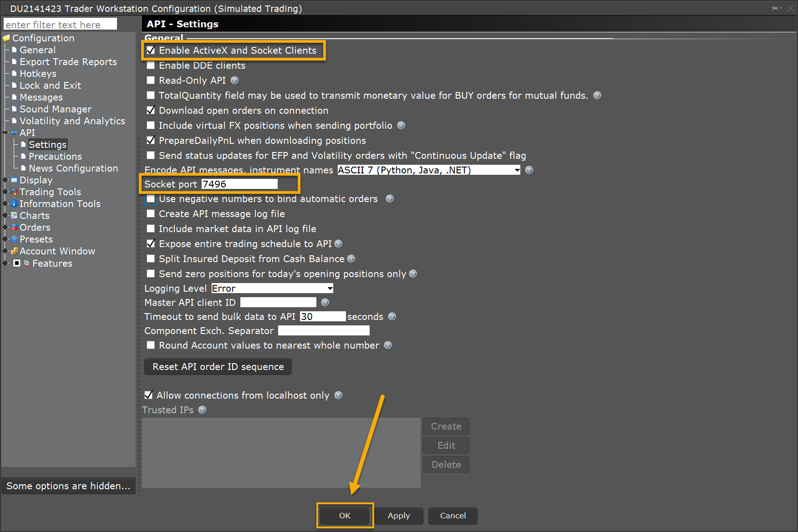Image resolution: width=798 pixels, height=532 pixels.
Task: Expand the Orders tree node
Action: tap(5, 227)
